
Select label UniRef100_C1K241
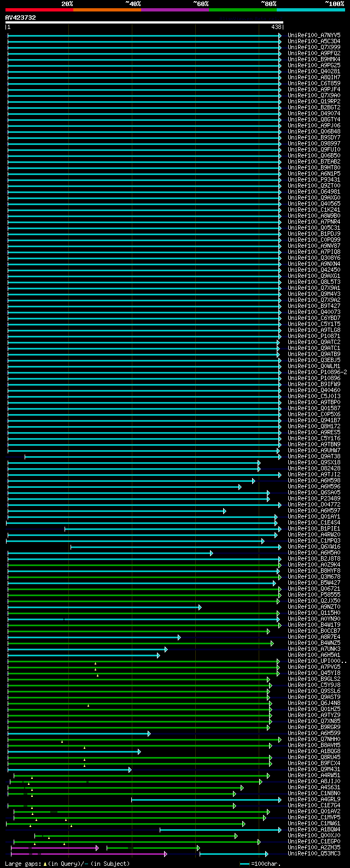pos(314,209)
